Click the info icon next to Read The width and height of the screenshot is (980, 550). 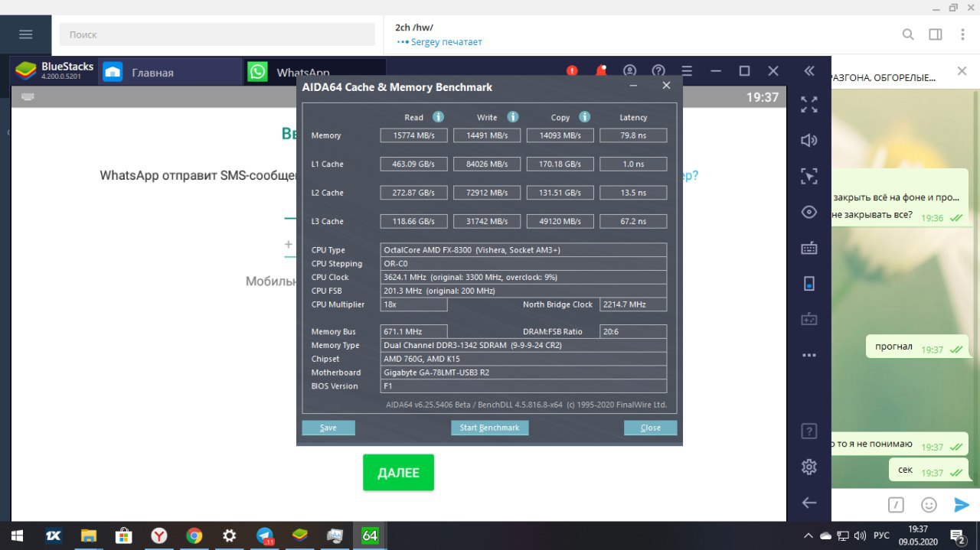point(438,117)
